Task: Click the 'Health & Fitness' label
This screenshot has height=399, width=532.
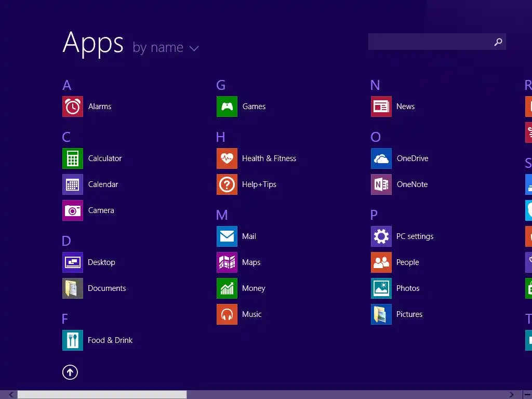Action: tap(269, 158)
